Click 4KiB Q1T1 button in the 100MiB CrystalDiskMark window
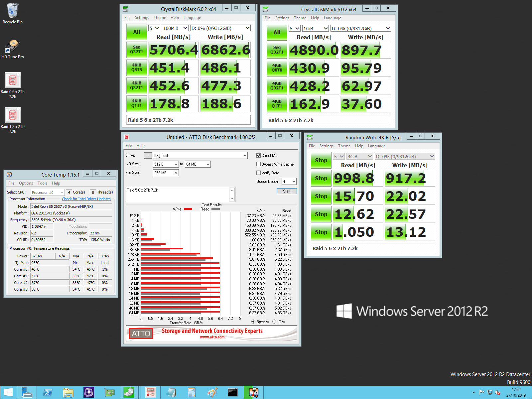The height and width of the screenshot is (399, 532). click(x=136, y=103)
